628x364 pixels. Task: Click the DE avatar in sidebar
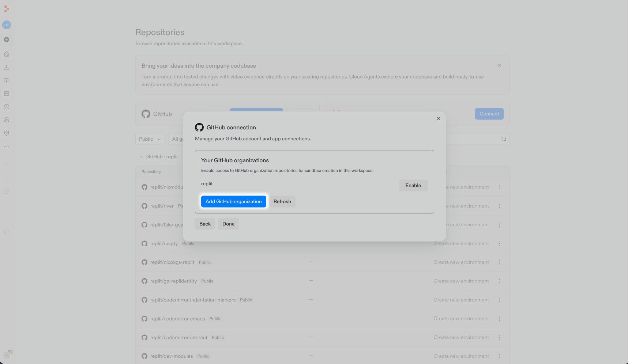pos(7,25)
